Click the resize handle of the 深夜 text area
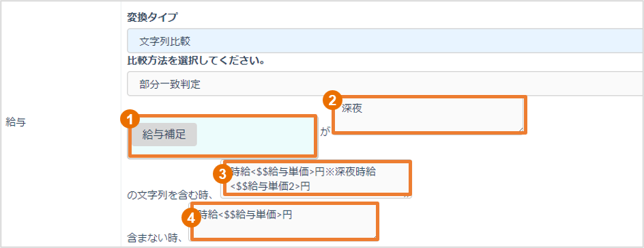The image size is (644, 248). 521,129
